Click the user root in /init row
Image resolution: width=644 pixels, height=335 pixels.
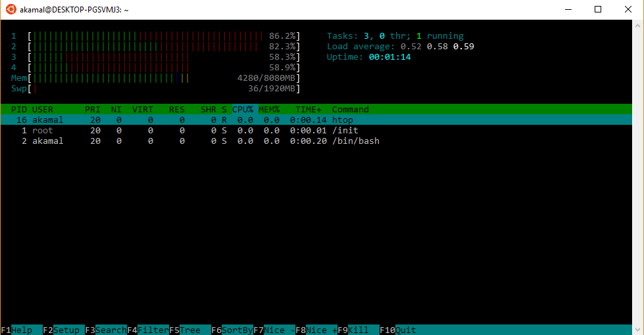(x=43, y=131)
